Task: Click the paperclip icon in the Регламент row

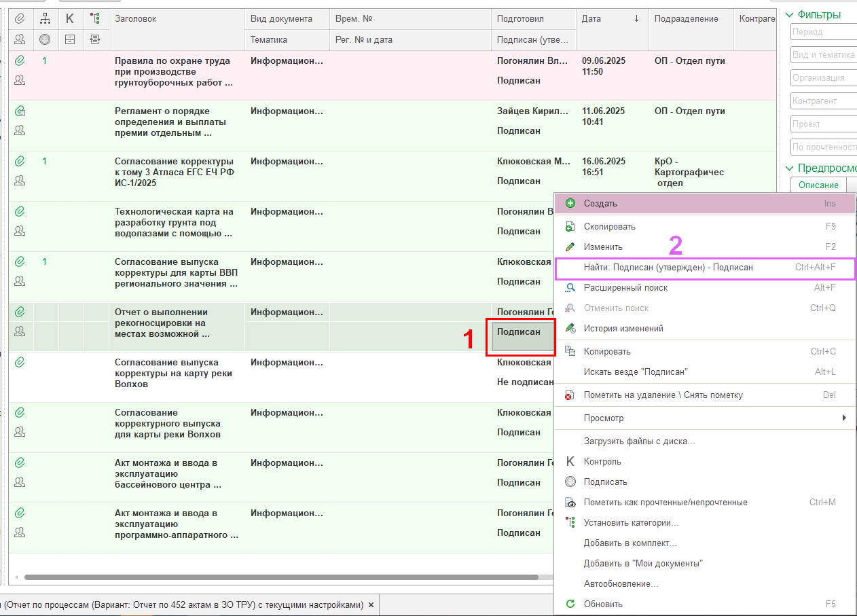Action: 20,111
